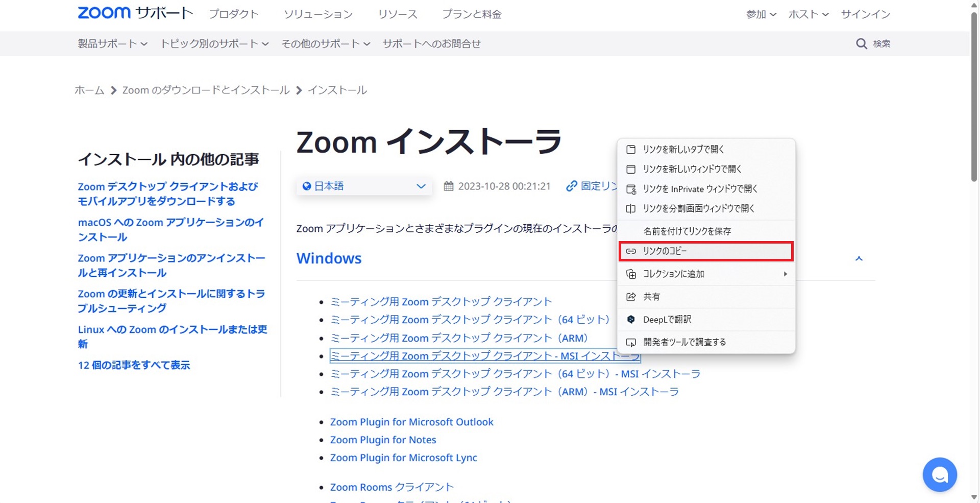980x503 pixels.
Task: Open macOS への Zoom アプリケーションのインストール article
Action: pos(171,230)
